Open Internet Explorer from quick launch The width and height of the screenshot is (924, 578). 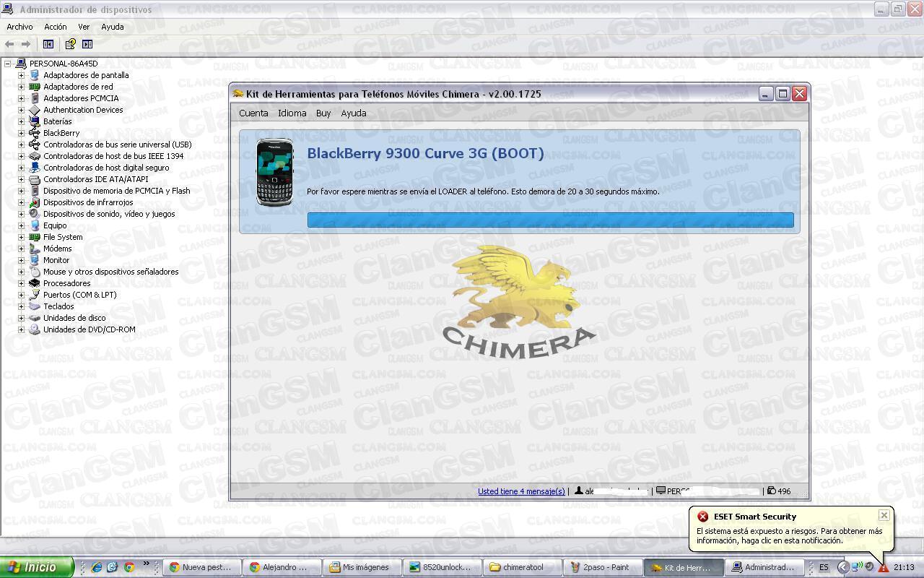97,567
